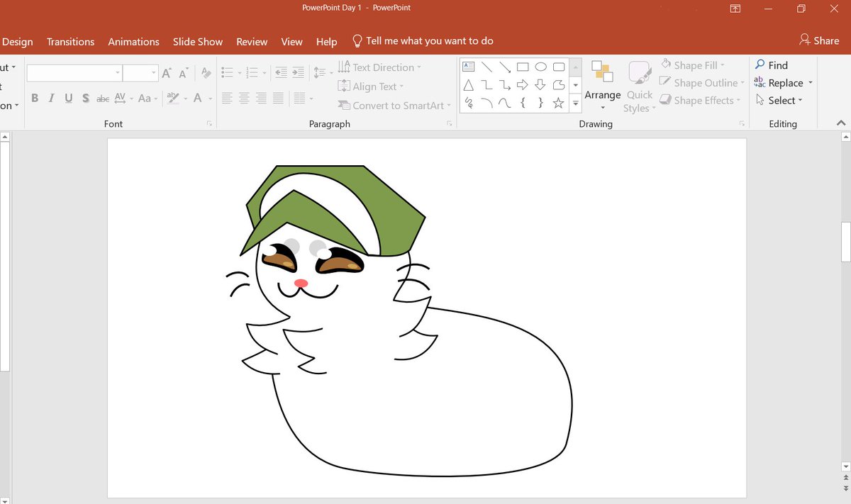Open the Arrange dropdown
The height and width of the screenshot is (504, 851).
point(603,85)
